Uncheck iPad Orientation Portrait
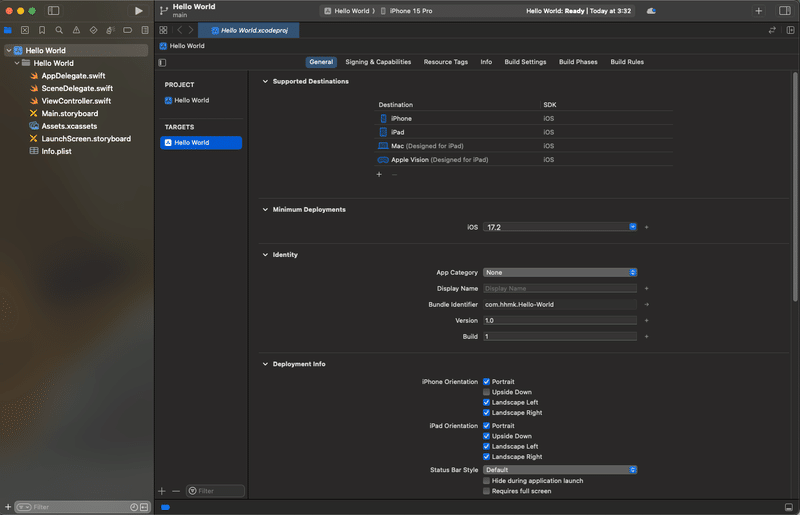 (486, 426)
